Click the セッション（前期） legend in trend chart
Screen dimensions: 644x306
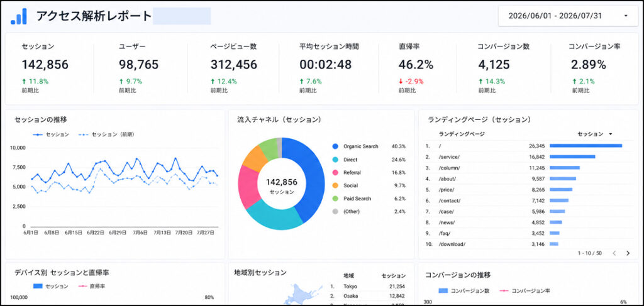tap(106, 134)
